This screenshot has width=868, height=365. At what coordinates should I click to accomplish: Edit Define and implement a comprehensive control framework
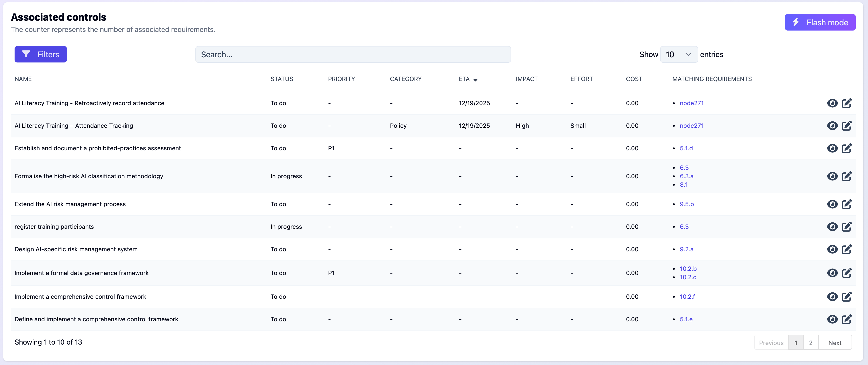[x=846, y=319]
